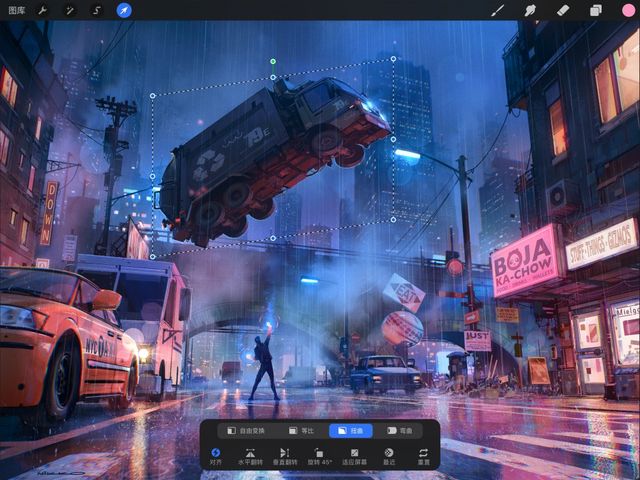Tap the top-left corner transform handle
640x480 pixels.
click(x=153, y=96)
